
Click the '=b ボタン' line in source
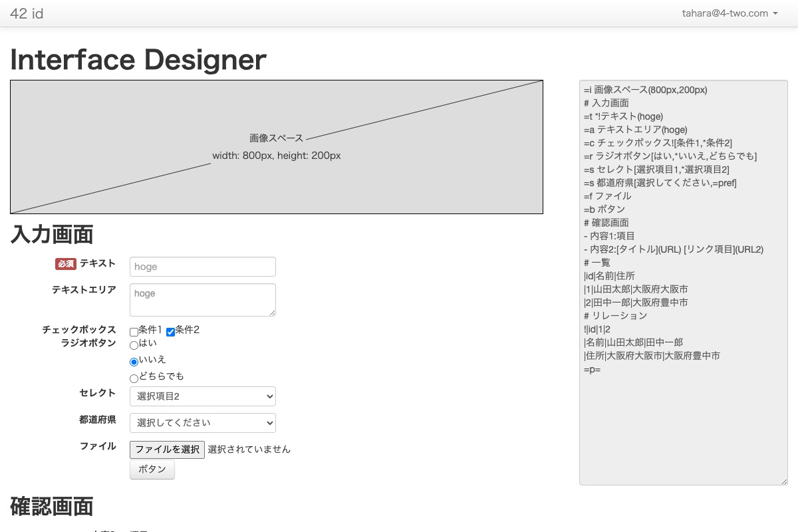tap(604, 209)
